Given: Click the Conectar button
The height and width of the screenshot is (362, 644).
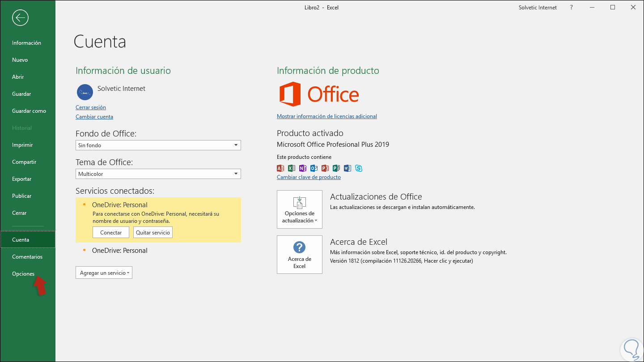Looking at the screenshot, I should pyautogui.click(x=111, y=232).
